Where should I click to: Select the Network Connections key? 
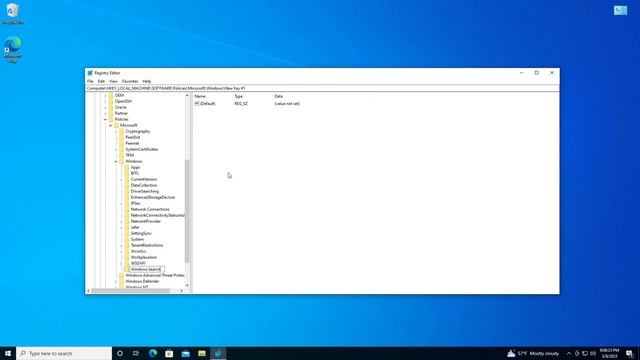[150, 209]
